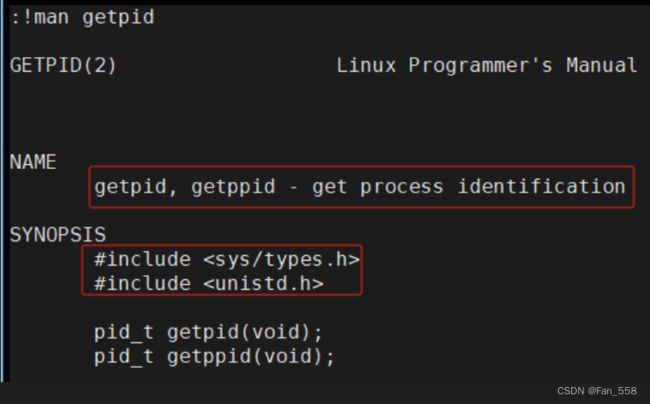Click the 'pid_t getppid(void);' prototype
The height and width of the screenshot is (404, 650).
click(214, 357)
